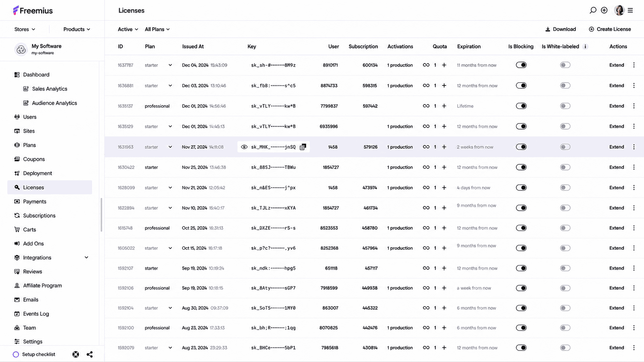Click the White-labeled info icon
Viewport: 644px width, 362px height.
pyautogui.click(x=585, y=47)
